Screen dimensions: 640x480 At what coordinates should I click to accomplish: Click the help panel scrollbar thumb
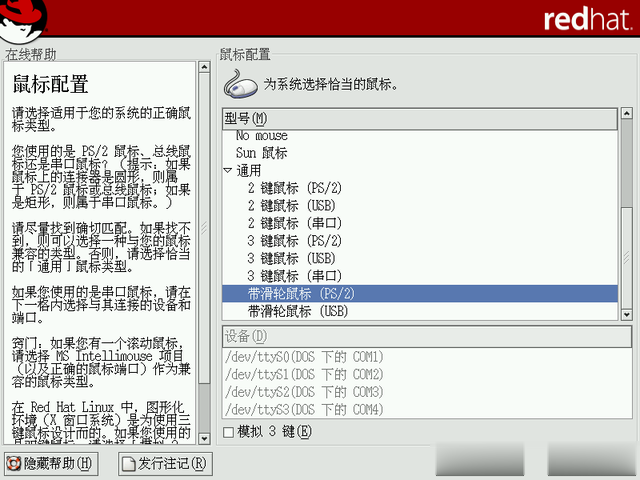tap(204, 228)
